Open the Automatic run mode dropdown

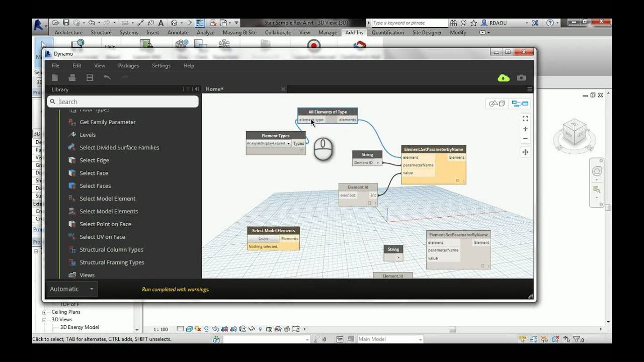pyautogui.click(x=72, y=289)
